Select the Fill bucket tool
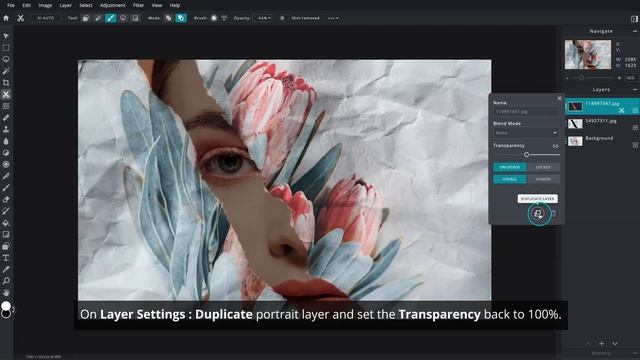 coord(6,223)
